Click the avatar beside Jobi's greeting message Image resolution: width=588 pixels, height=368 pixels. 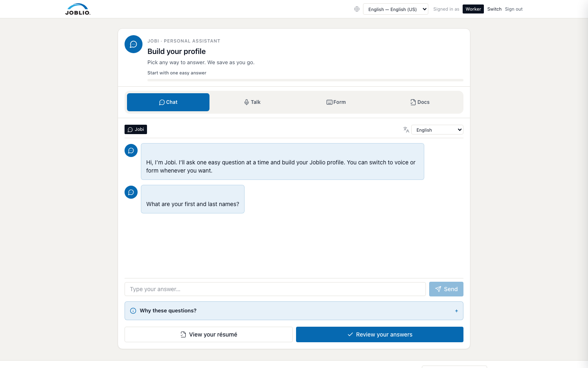131,150
